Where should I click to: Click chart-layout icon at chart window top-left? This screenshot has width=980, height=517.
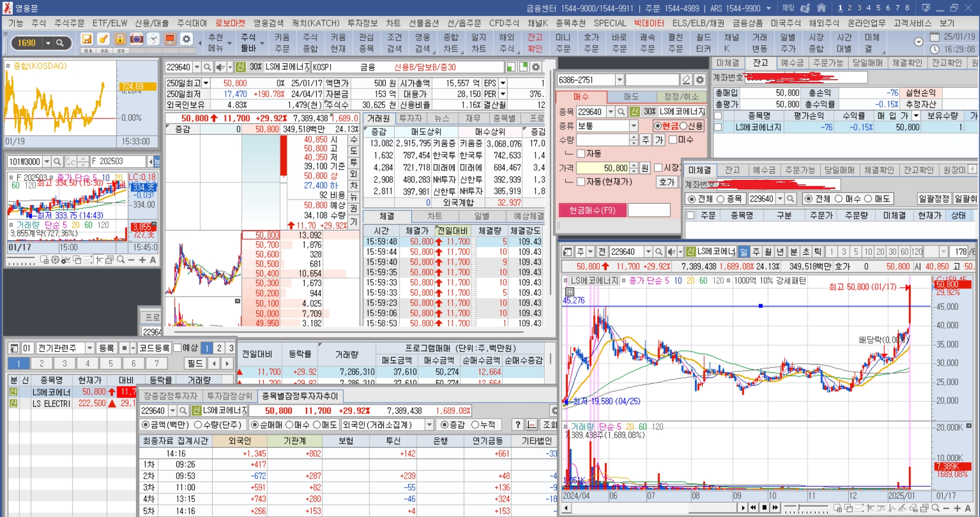[x=567, y=251]
